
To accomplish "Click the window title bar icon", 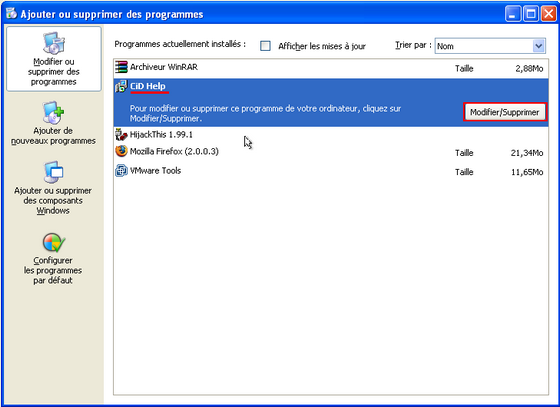I will 11,14.
